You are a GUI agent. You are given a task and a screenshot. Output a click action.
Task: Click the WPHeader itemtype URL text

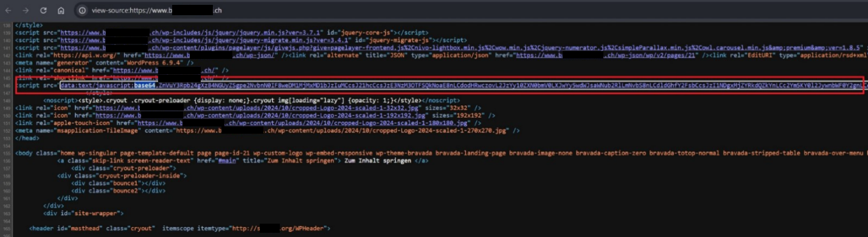279,228
